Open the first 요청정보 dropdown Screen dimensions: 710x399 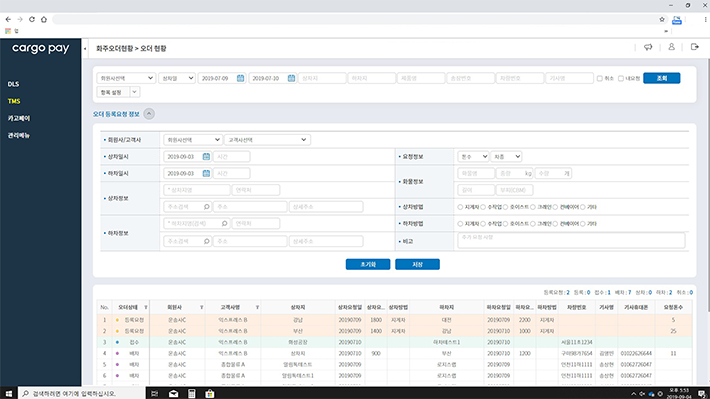point(473,156)
